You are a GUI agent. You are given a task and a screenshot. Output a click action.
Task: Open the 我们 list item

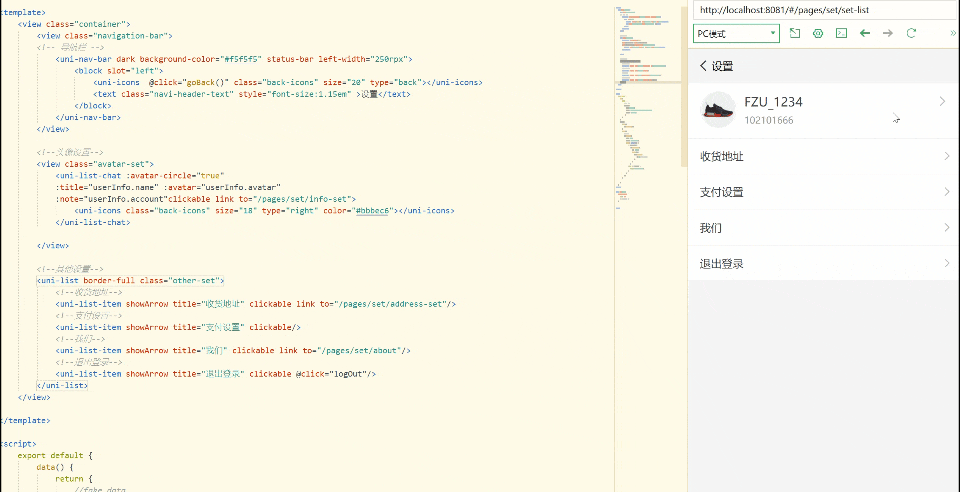coord(824,228)
